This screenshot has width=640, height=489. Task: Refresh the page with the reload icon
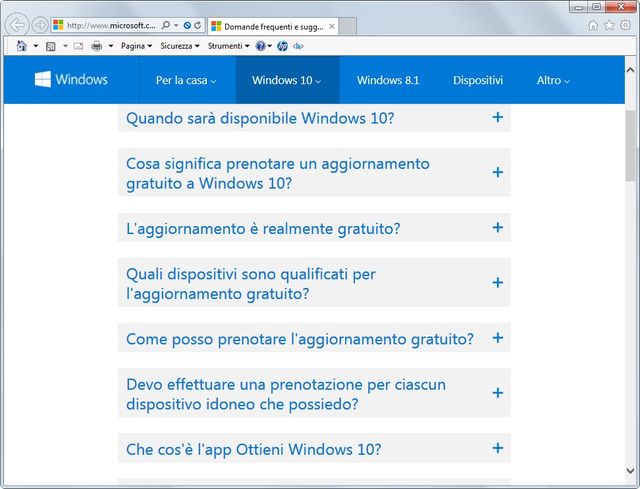198,25
